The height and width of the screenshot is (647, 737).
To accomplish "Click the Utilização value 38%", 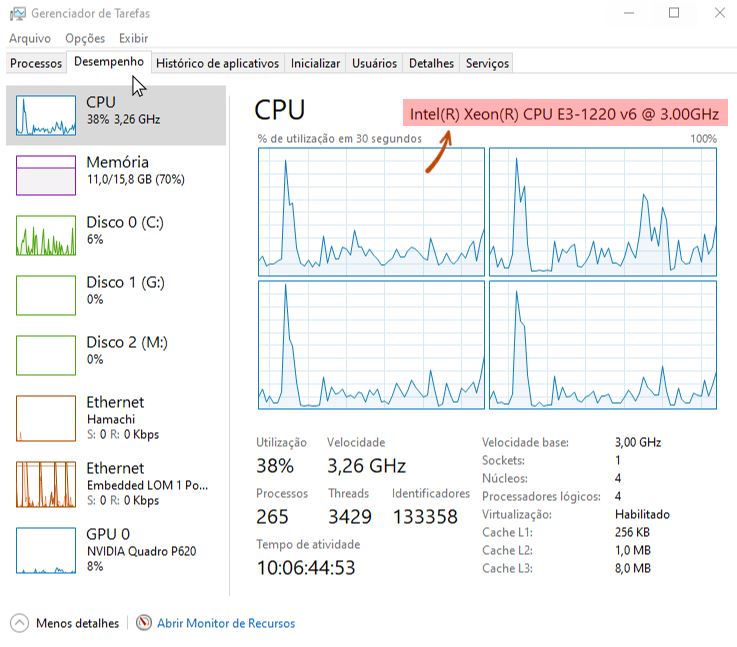I will point(275,466).
